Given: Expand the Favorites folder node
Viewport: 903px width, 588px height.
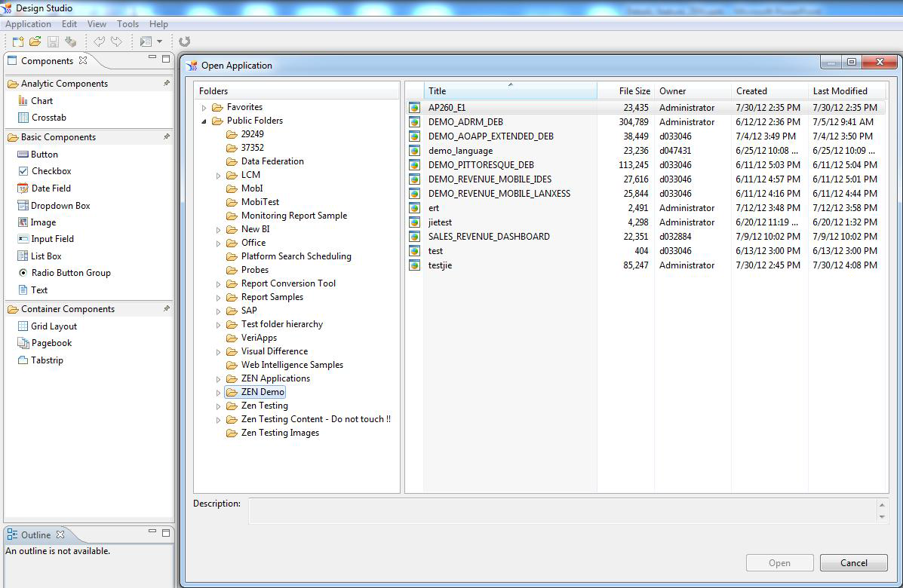Looking at the screenshot, I should [204, 108].
